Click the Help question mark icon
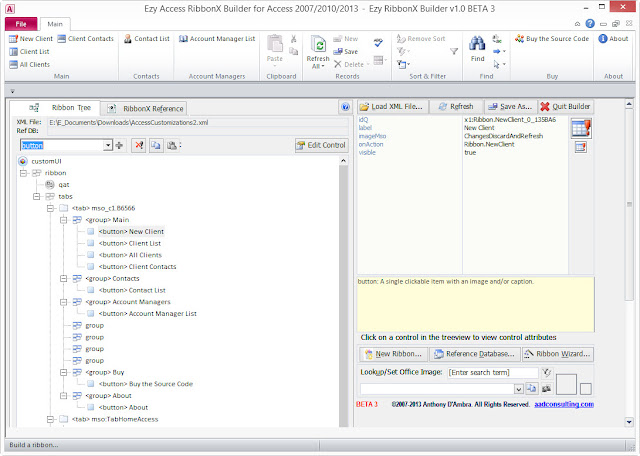Viewport: 640px width, 456px height. (x=590, y=24)
